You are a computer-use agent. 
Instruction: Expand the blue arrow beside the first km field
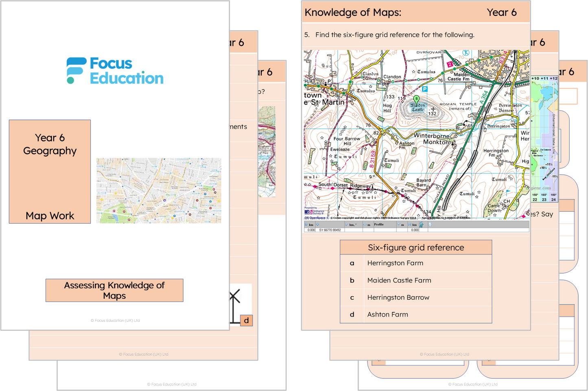tap(306, 225)
